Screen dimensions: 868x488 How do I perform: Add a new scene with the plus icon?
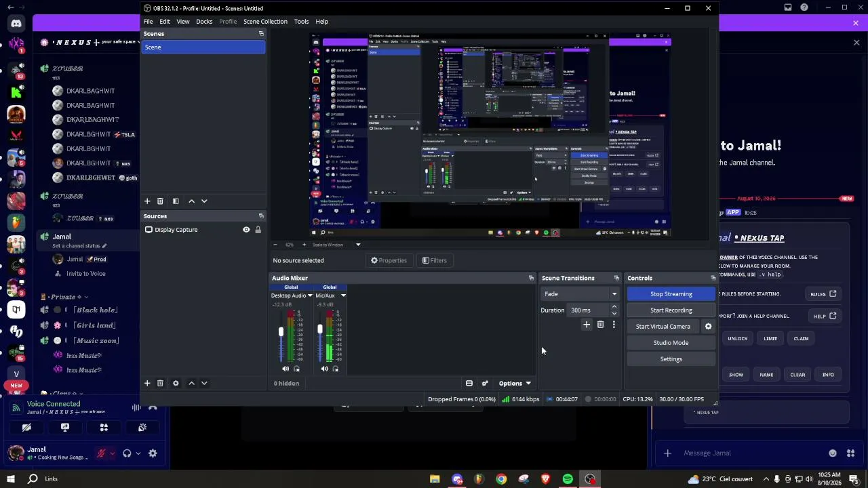click(x=147, y=201)
